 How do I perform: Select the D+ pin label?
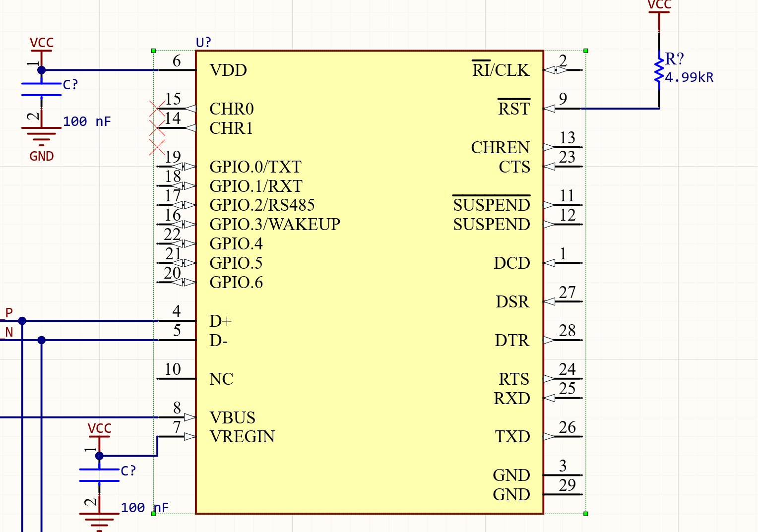[221, 321]
